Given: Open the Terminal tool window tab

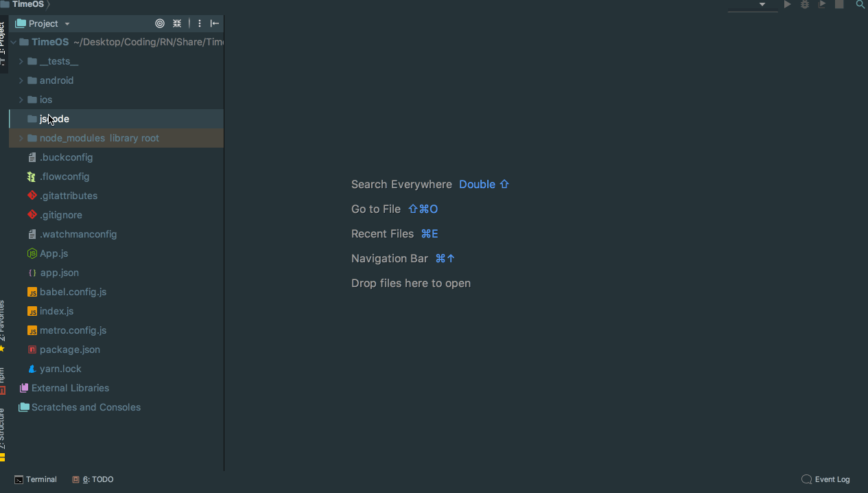Looking at the screenshot, I should click(x=36, y=479).
